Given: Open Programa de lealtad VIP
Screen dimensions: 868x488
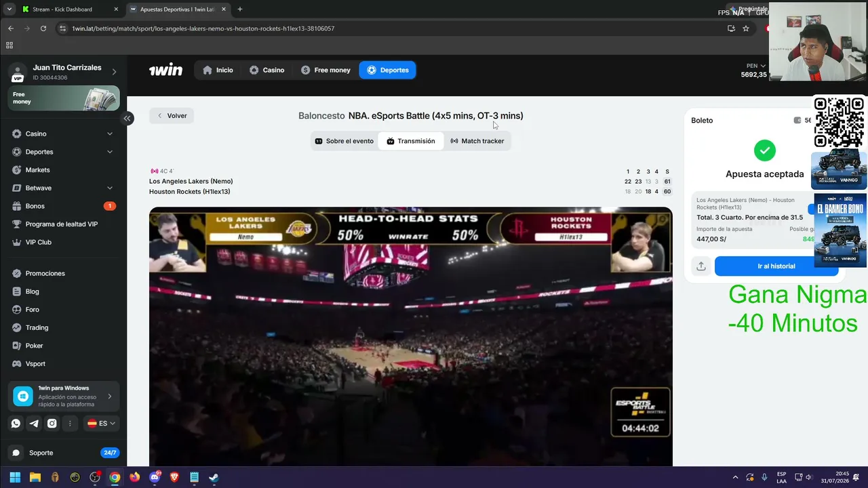Looking at the screenshot, I should click(x=64, y=224).
